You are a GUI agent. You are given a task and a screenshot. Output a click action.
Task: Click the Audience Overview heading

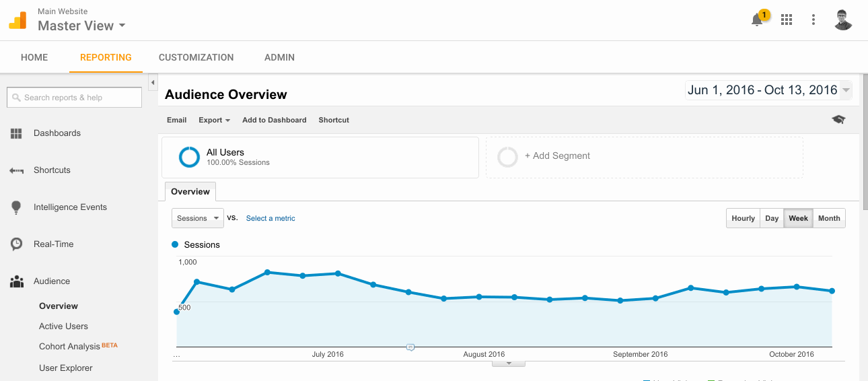226,95
